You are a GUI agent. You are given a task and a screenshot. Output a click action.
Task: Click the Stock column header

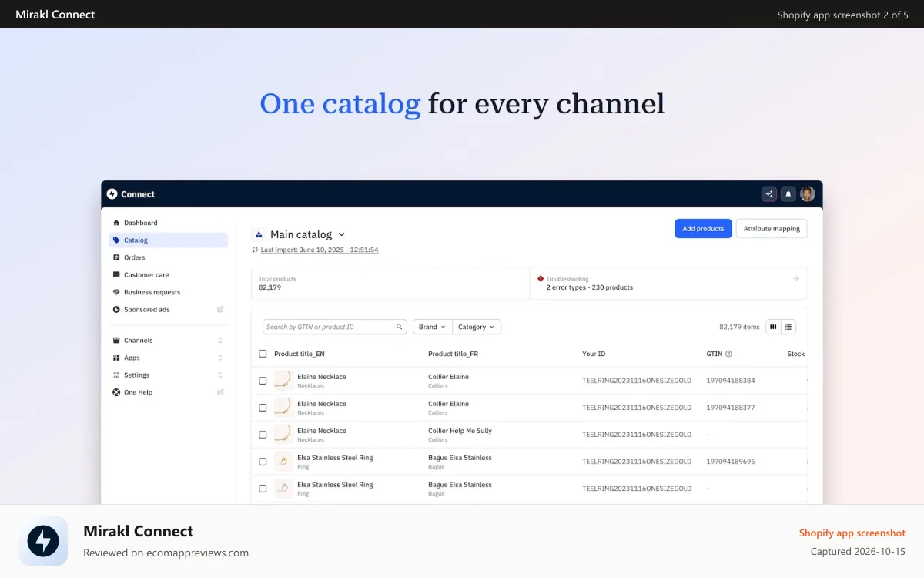click(795, 354)
